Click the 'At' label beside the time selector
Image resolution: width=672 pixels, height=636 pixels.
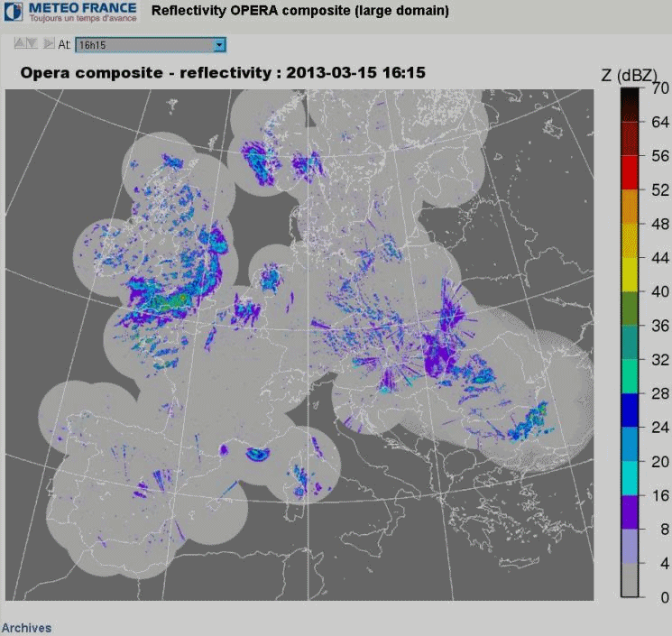point(64,44)
